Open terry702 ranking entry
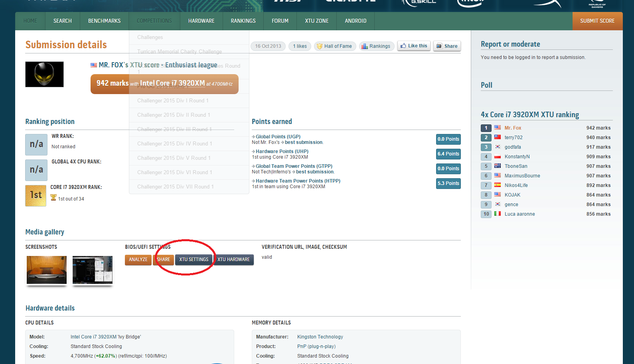Screen dimensions: 634x364 pyautogui.click(x=514, y=138)
